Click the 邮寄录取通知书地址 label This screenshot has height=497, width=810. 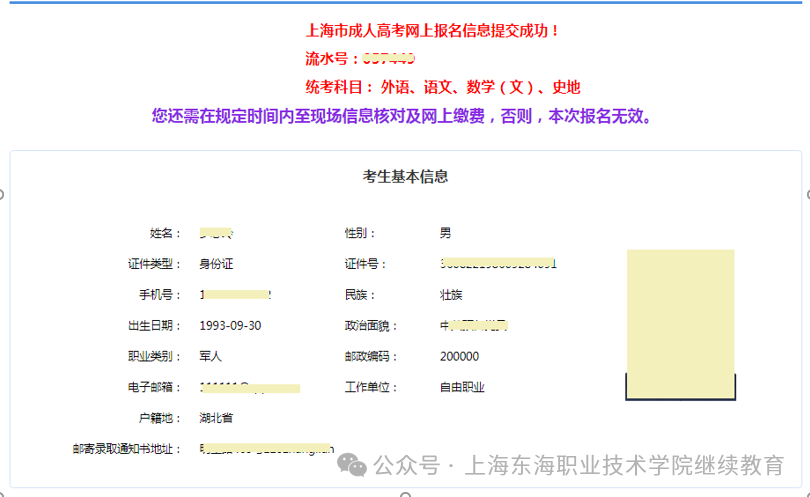[127, 449]
